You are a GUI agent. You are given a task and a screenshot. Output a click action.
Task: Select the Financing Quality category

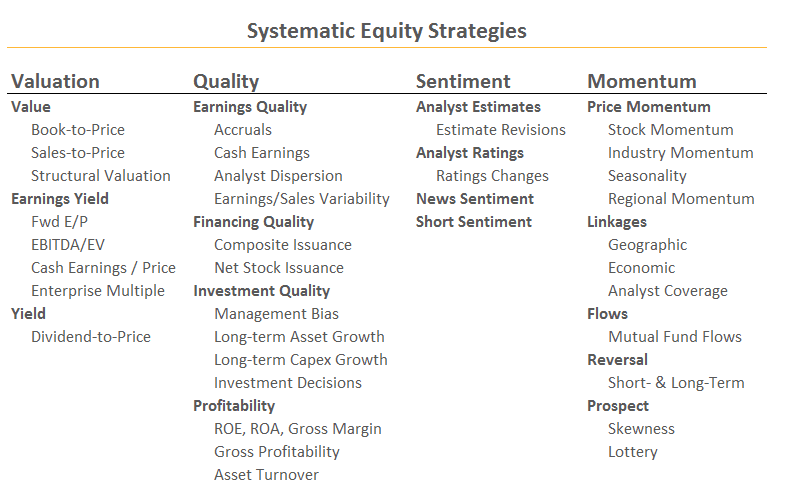tap(253, 221)
